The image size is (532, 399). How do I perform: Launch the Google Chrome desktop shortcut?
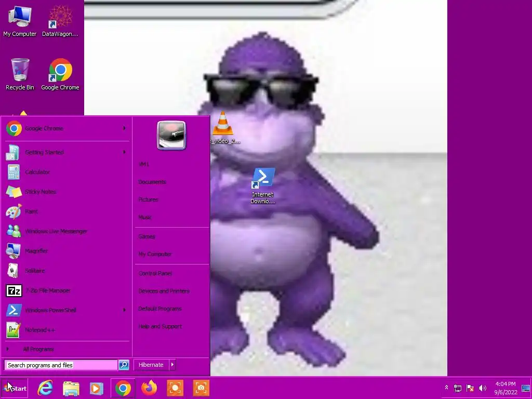pos(60,74)
